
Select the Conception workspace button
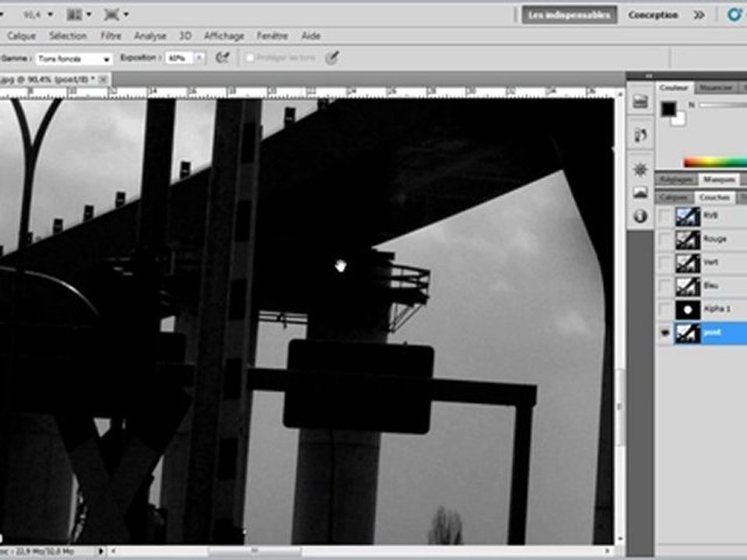point(653,16)
